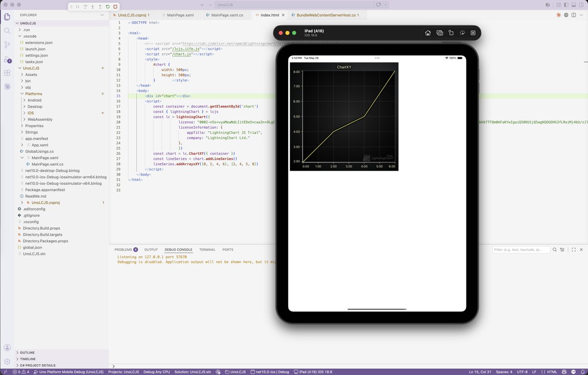The image size is (588, 375).
Task: Take a screenshot from the simulator toolbar
Action: pos(440,33)
